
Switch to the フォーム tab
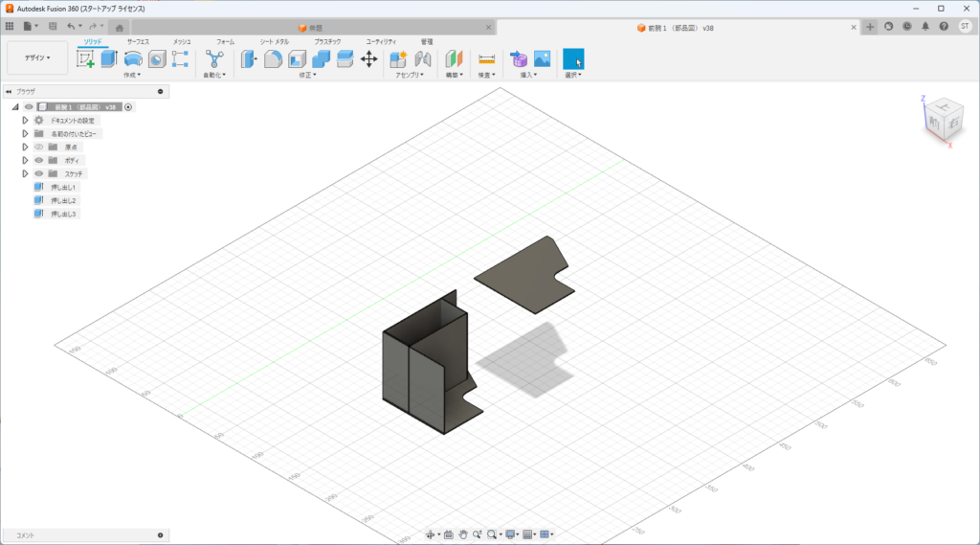tap(225, 42)
